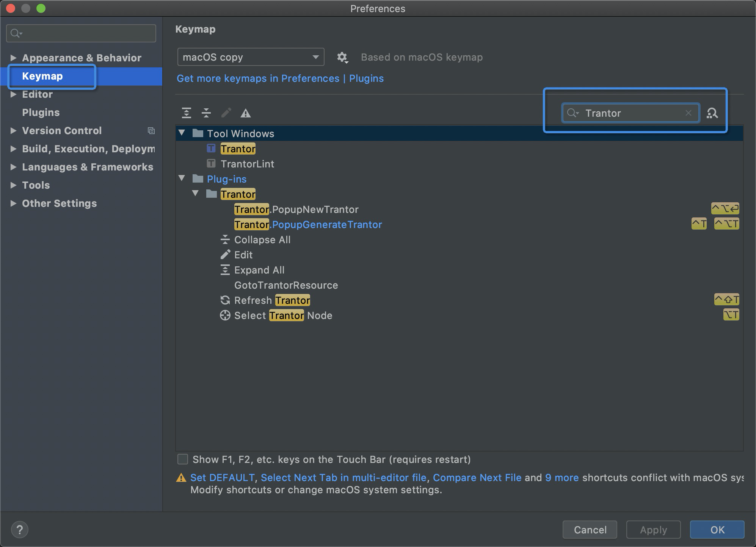
Task: Click the OK button
Action: pos(717,530)
